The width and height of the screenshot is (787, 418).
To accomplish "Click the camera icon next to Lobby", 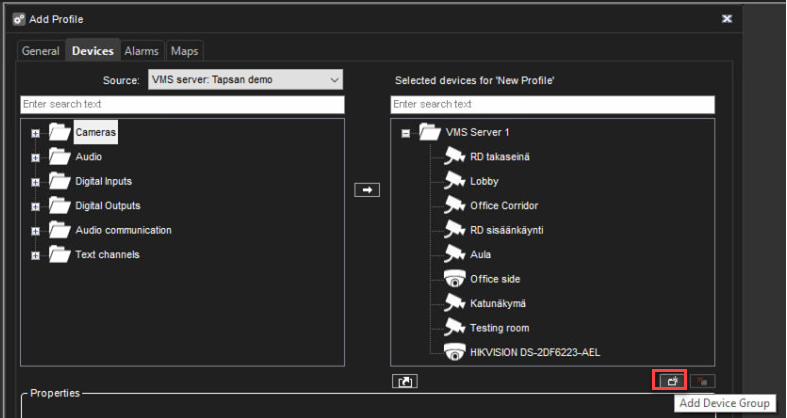I will click(455, 181).
